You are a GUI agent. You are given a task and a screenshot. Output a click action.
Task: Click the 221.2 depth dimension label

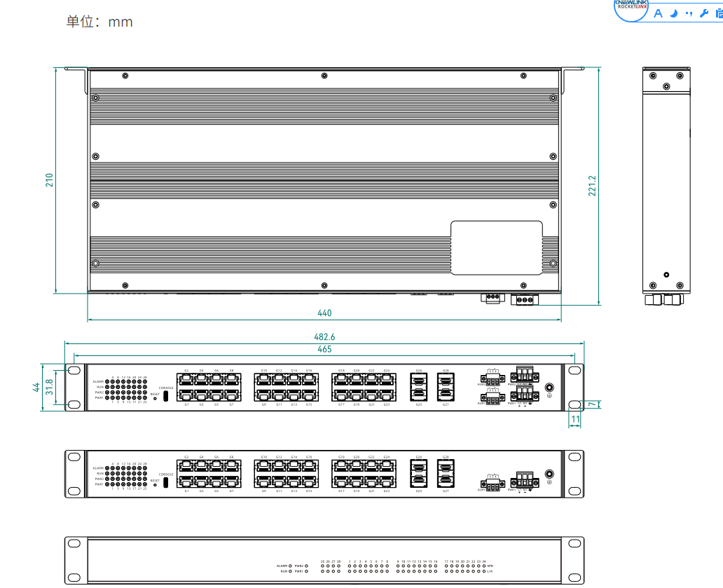592,186
